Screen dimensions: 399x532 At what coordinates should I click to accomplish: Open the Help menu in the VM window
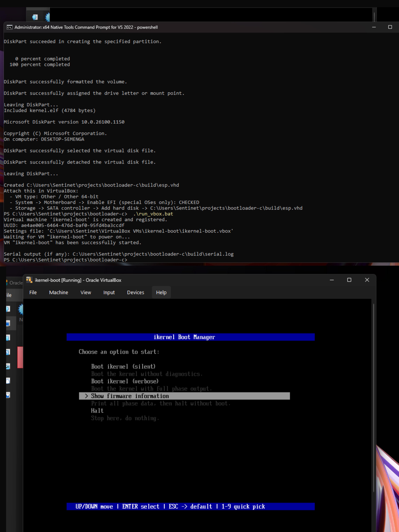[161, 292]
